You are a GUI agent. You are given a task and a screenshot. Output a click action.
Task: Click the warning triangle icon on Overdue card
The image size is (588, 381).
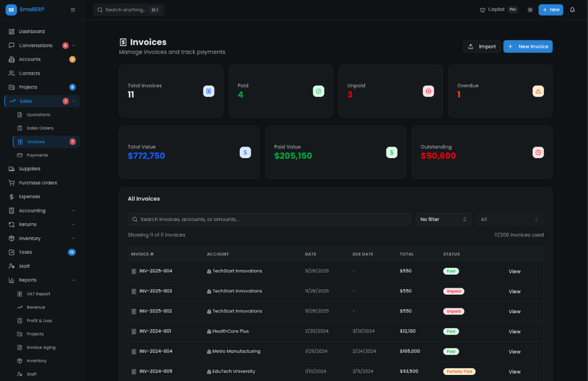pyautogui.click(x=538, y=91)
